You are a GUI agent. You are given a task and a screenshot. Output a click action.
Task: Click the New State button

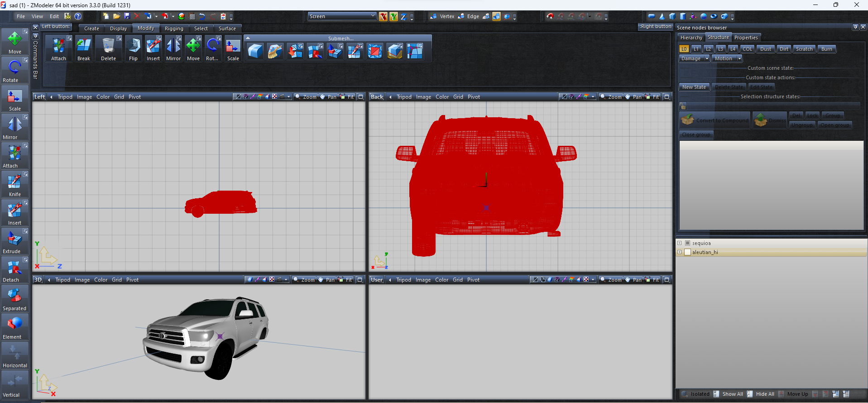694,87
